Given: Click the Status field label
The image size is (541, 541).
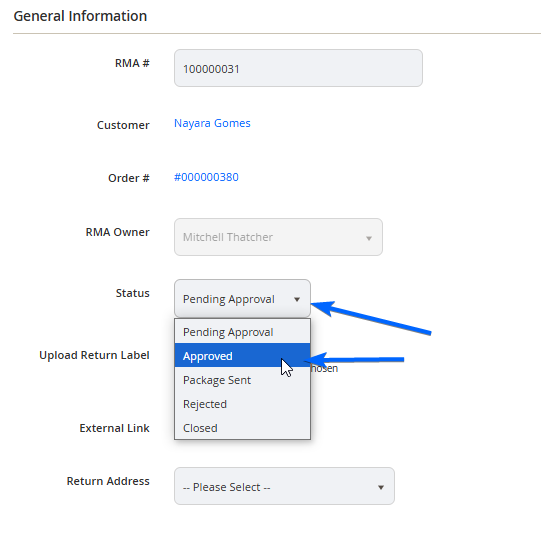Looking at the screenshot, I should [x=132, y=293].
